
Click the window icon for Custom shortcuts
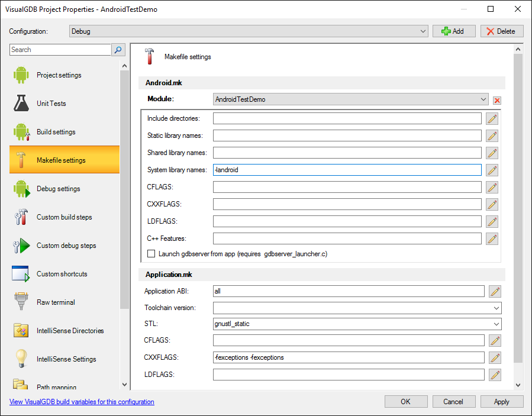(x=21, y=274)
